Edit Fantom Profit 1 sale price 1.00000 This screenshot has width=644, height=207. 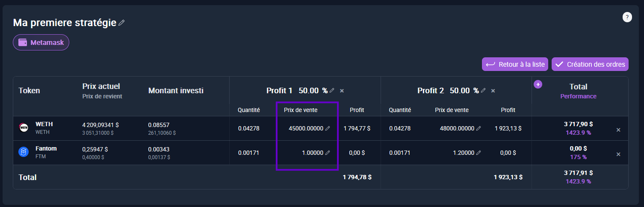[328, 153]
